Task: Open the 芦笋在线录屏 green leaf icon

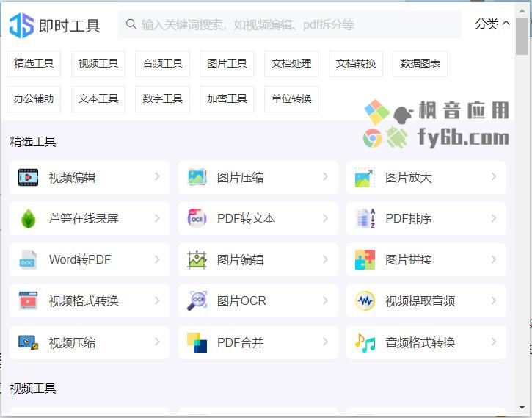Action: click(28, 218)
